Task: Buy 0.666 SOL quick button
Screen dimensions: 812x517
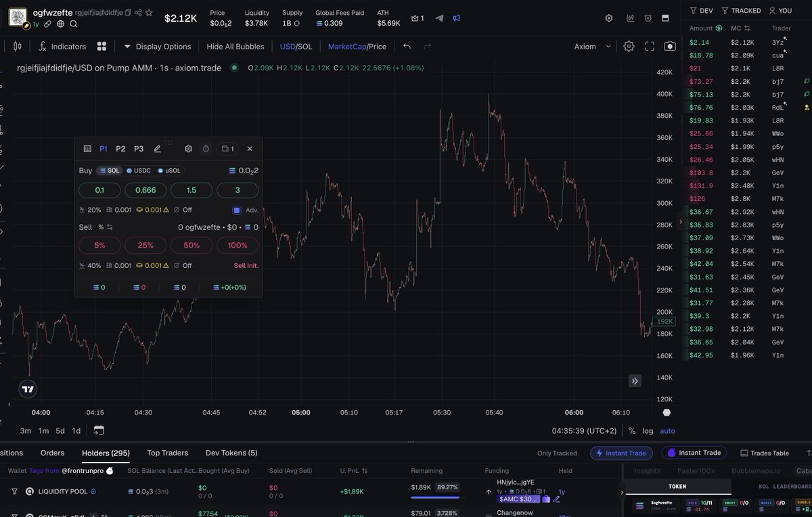Action: pyautogui.click(x=145, y=190)
